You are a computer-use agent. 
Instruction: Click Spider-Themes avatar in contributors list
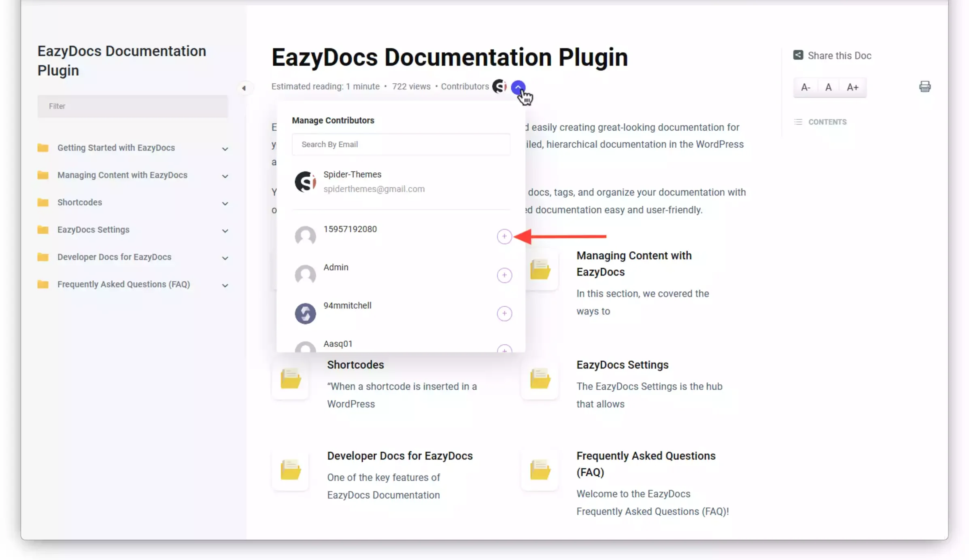[x=305, y=182]
